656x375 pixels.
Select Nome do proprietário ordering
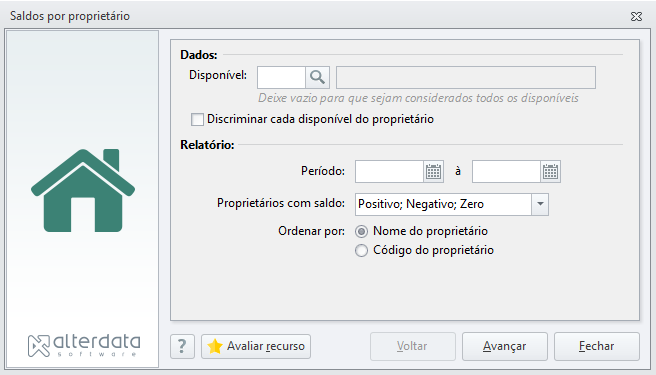[361, 231]
